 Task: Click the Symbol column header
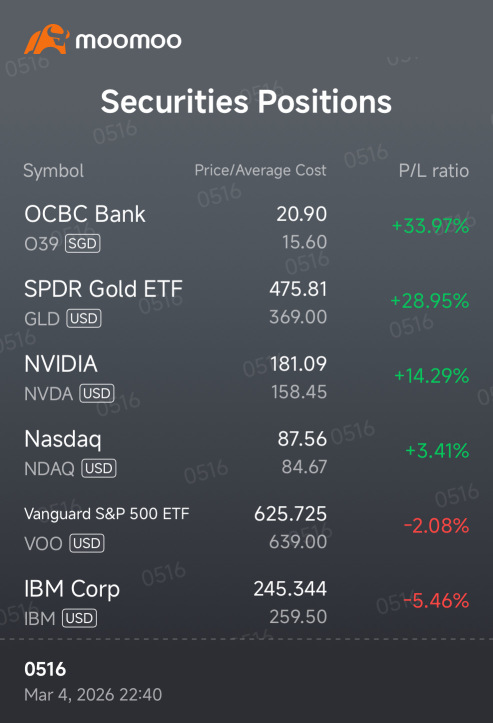click(53, 171)
